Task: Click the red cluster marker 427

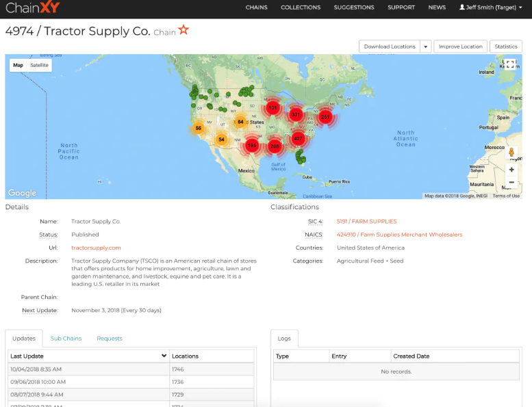Action: 299,138
